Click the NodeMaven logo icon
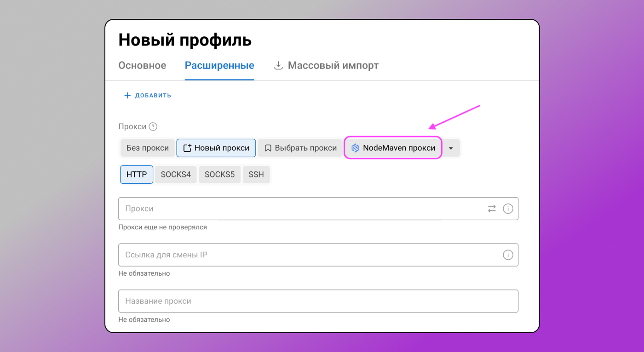644x352 pixels. [355, 148]
